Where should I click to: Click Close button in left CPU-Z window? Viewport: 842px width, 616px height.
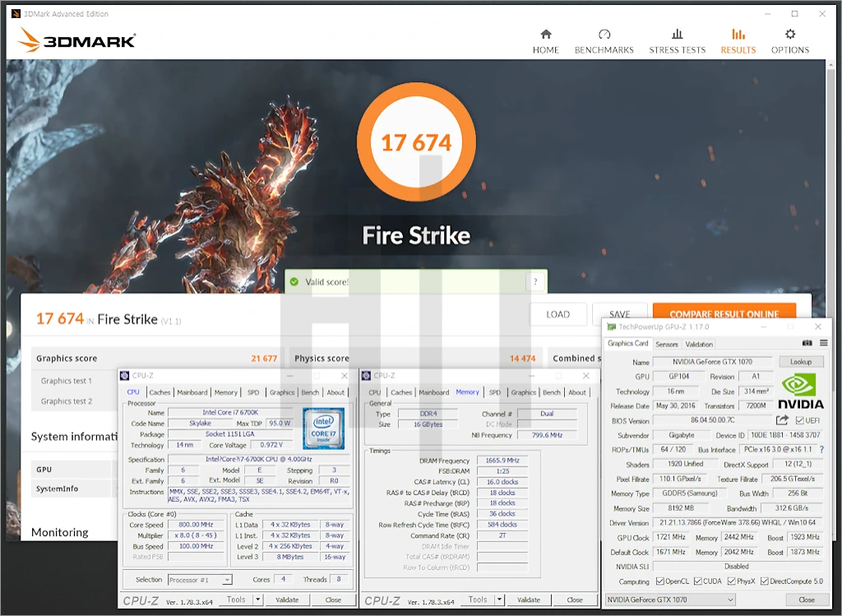click(x=333, y=600)
